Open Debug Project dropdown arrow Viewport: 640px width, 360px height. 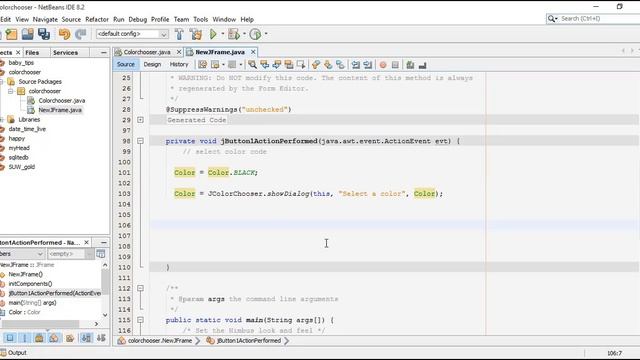click(244, 34)
